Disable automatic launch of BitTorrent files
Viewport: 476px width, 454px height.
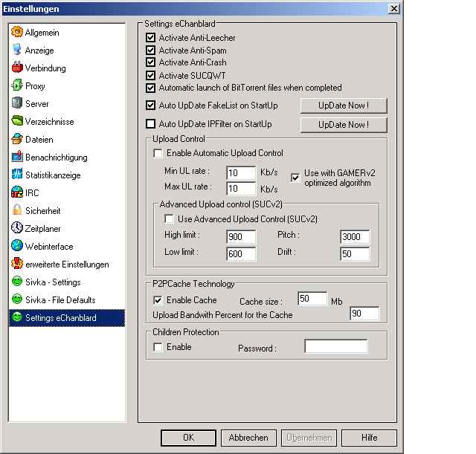coord(150,88)
